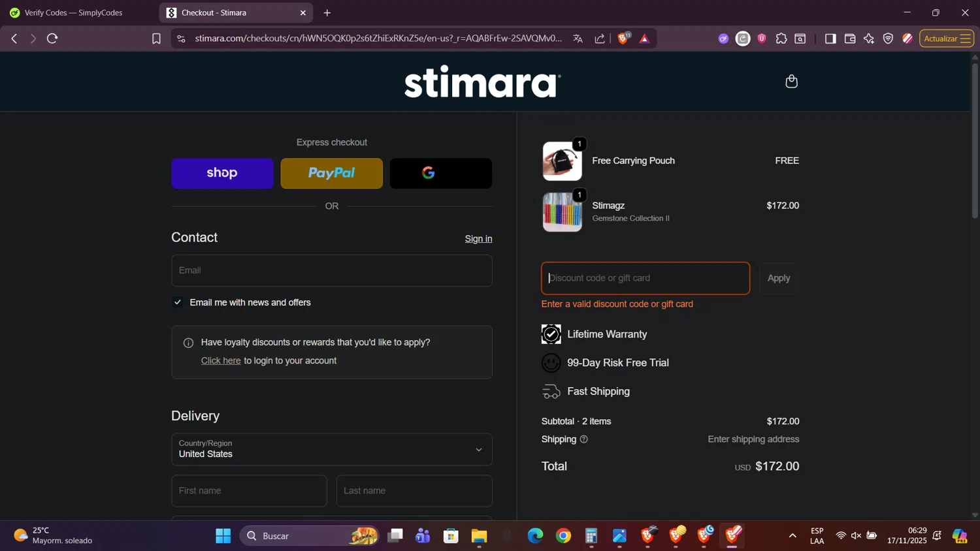980x551 pixels.
Task: Focus the Last name field
Action: (x=414, y=491)
